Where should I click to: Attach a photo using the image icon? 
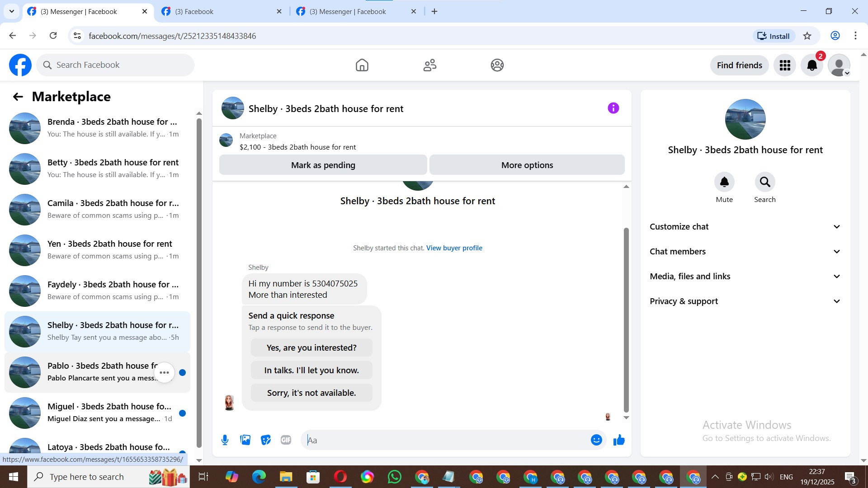point(245,440)
